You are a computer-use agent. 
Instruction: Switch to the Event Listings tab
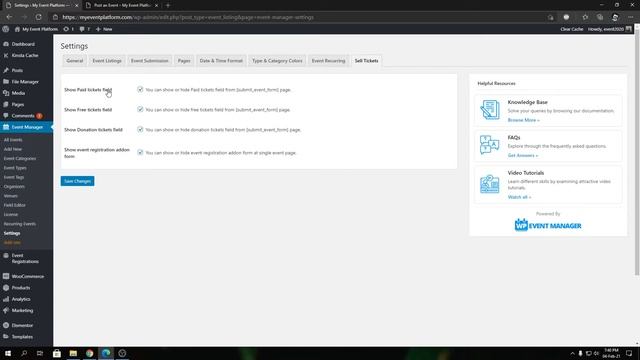tap(107, 61)
